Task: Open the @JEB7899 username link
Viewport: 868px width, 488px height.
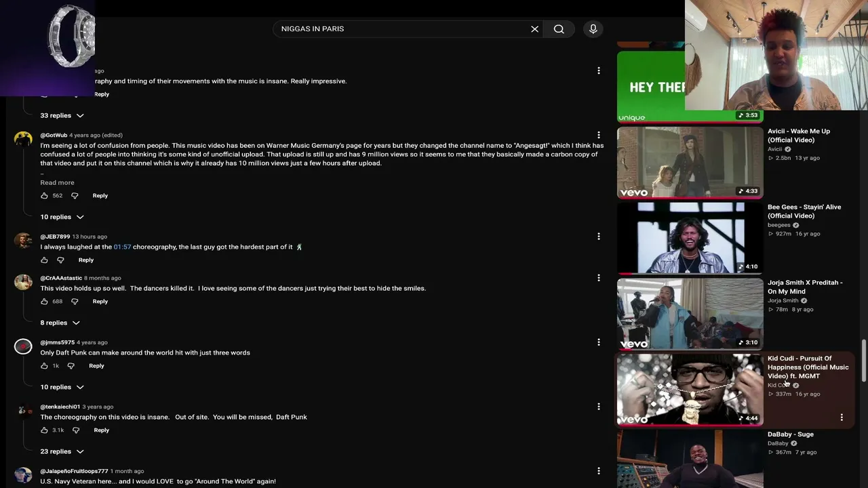Action: pyautogui.click(x=55, y=237)
